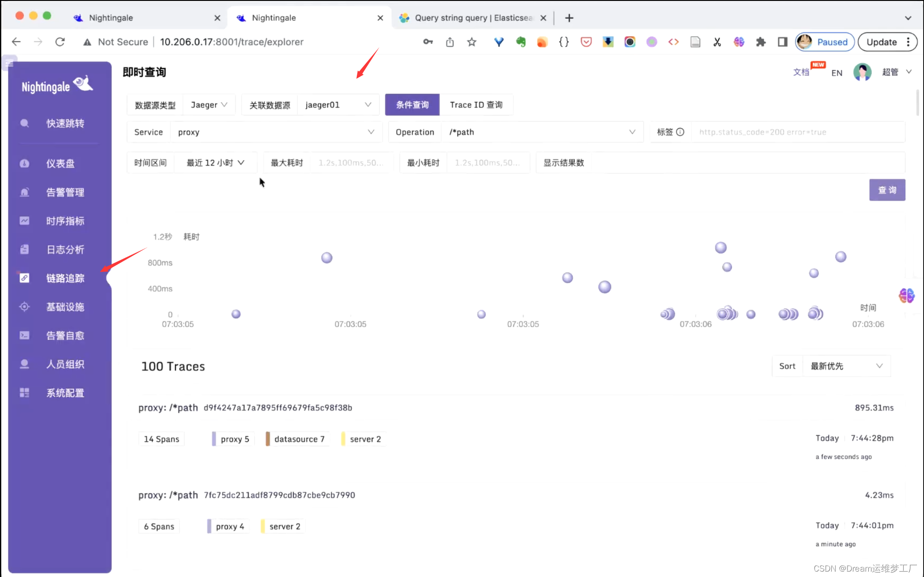
Task: Open trace d9f4247a17a7895ff69679fa5c98f38b
Action: pyautogui.click(x=277, y=408)
